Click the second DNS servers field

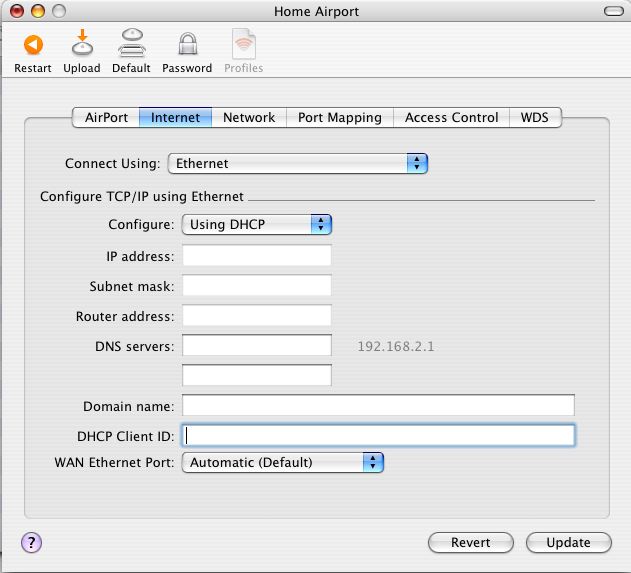tap(257, 375)
